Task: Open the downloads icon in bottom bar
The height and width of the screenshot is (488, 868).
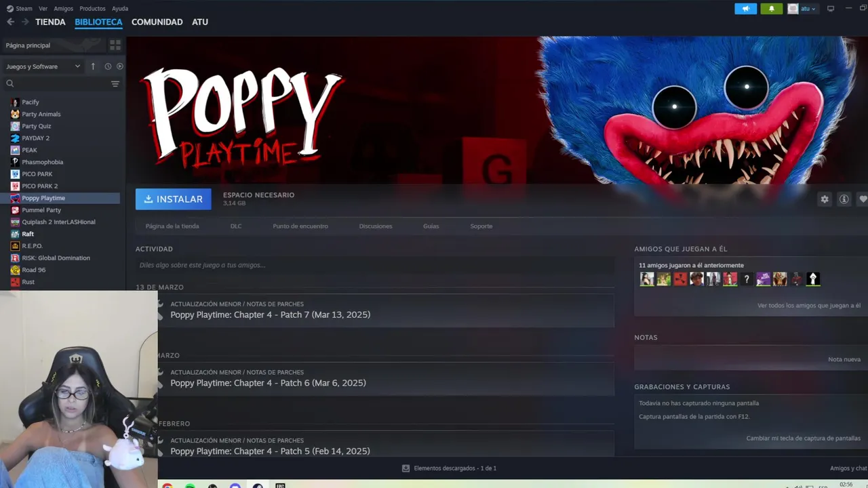Action: pos(406,468)
